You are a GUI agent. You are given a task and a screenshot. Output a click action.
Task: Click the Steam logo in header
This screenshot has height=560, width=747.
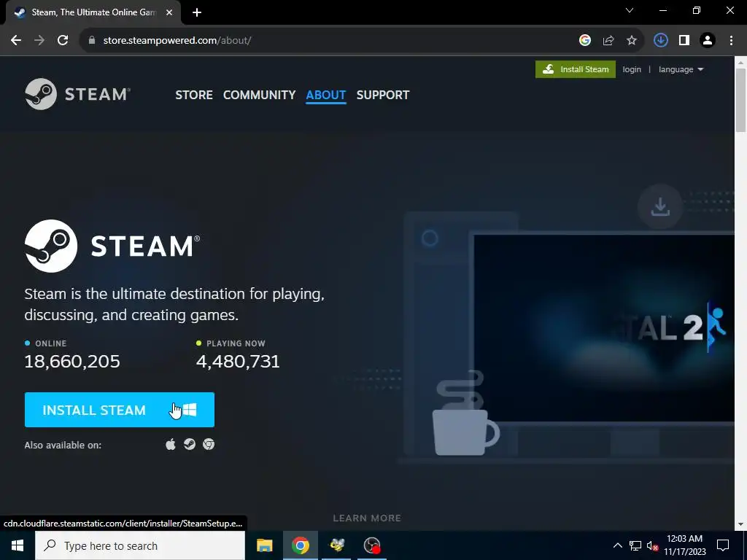[77, 94]
